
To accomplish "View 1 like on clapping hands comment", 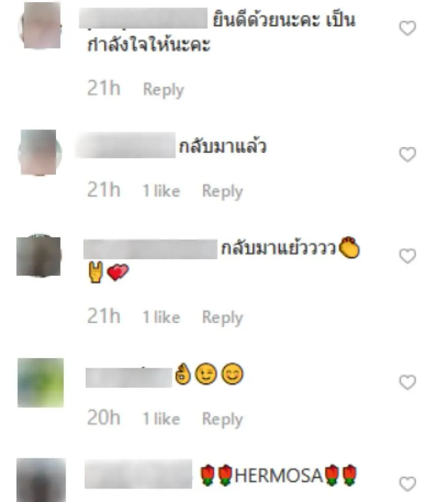I will coord(161,317).
